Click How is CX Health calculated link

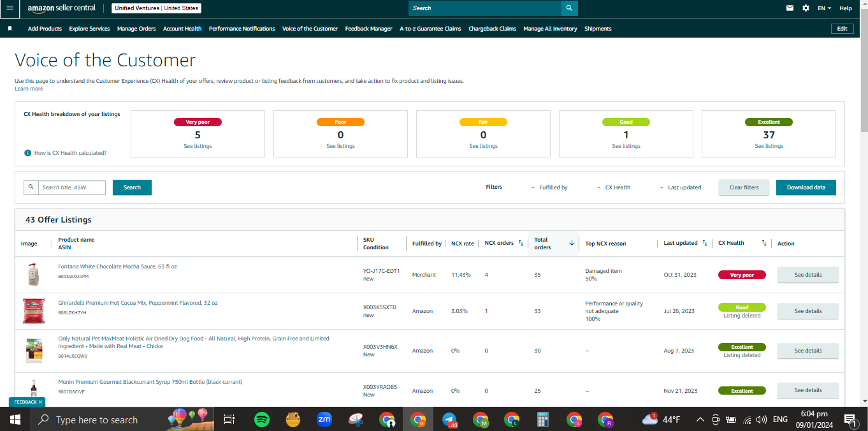point(70,153)
